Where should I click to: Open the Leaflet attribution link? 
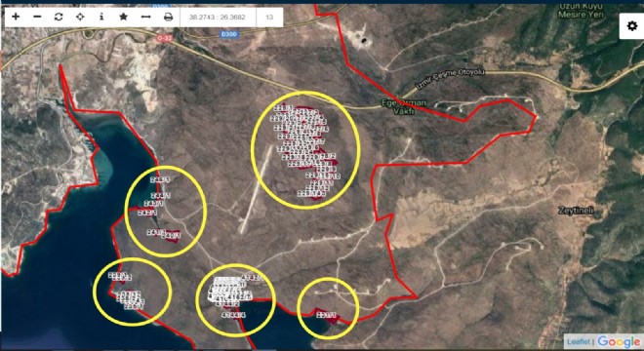coord(579,341)
